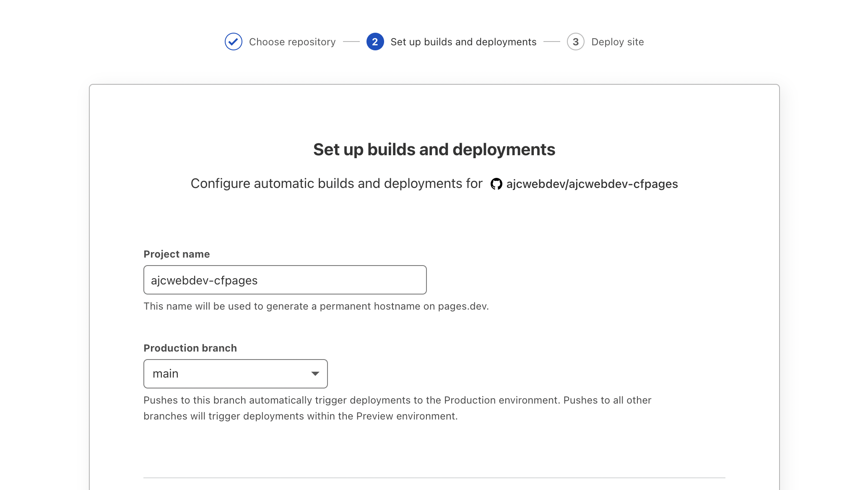
Task: Click the step 3 circle icon
Action: (575, 42)
